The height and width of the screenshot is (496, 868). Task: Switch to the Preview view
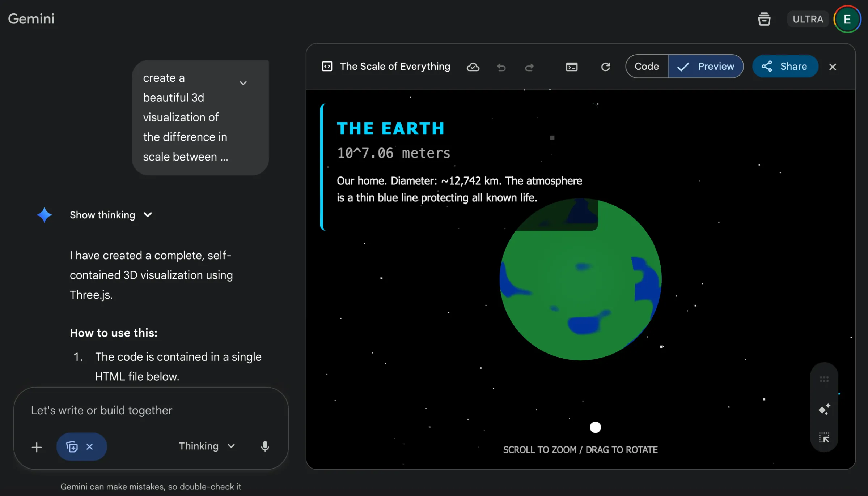pos(706,67)
